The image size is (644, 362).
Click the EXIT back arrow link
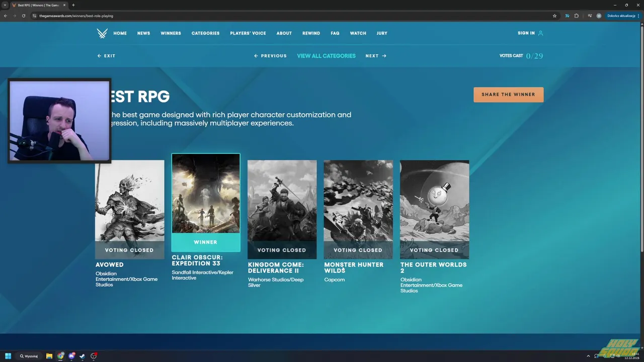(x=106, y=56)
